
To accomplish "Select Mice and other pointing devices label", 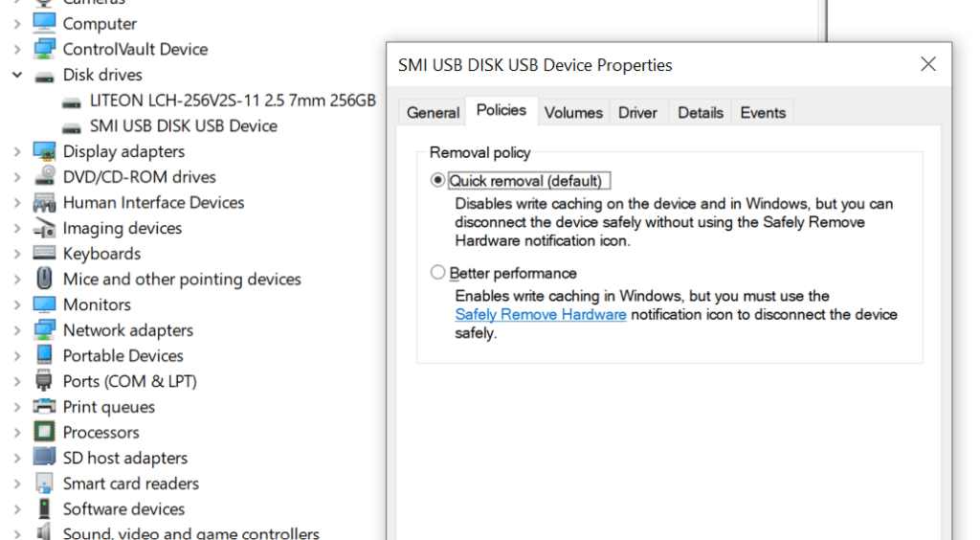I will (182, 280).
